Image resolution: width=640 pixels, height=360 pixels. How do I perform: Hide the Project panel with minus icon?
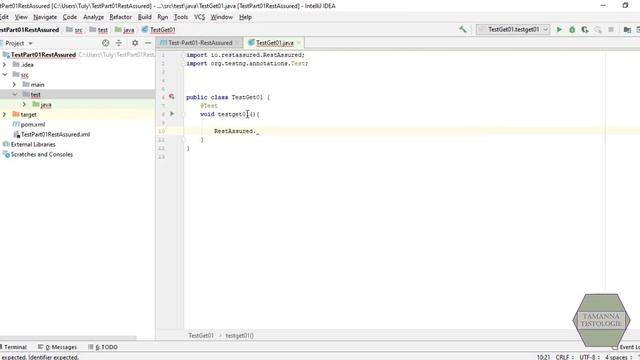(148, 43)
